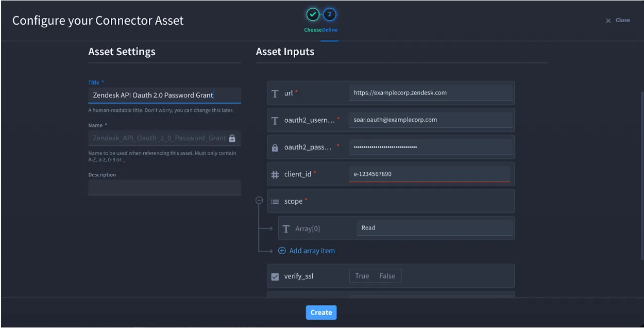Click the Create button

321,313
